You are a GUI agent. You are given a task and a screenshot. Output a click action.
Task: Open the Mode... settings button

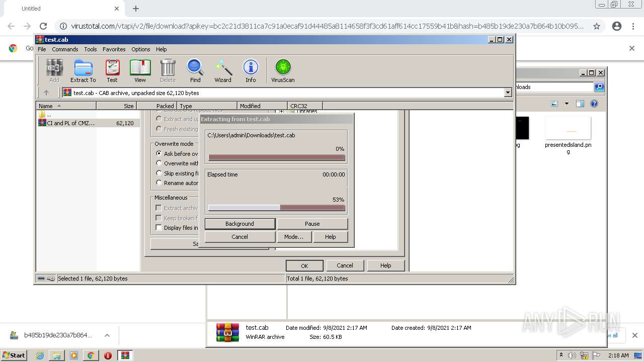click(x=294, y=237)
